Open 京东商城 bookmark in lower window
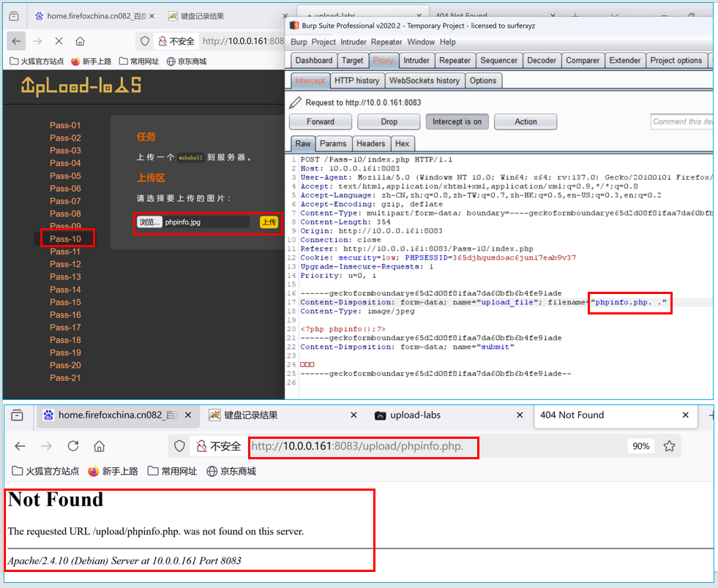This screenshot has height=588, width=718. 231,471
